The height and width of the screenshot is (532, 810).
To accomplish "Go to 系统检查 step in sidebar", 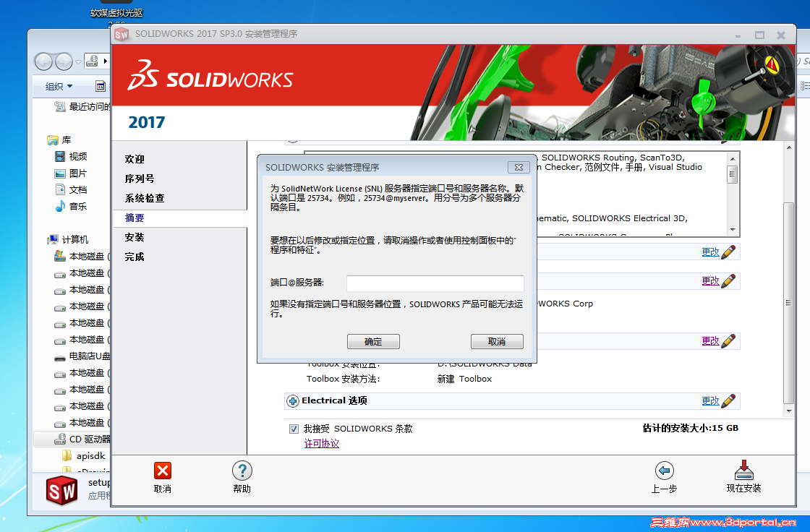I will pyautogui.click(x=145, y=198).
